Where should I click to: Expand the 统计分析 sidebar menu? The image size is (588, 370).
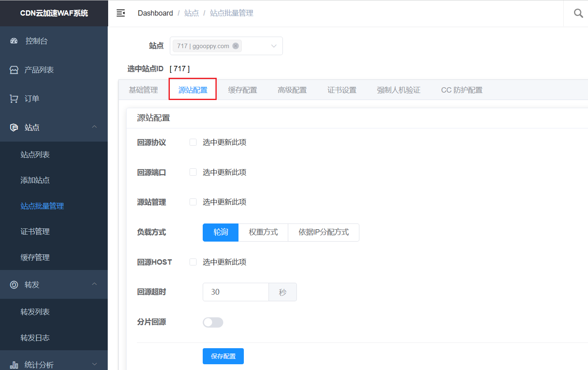94,364
